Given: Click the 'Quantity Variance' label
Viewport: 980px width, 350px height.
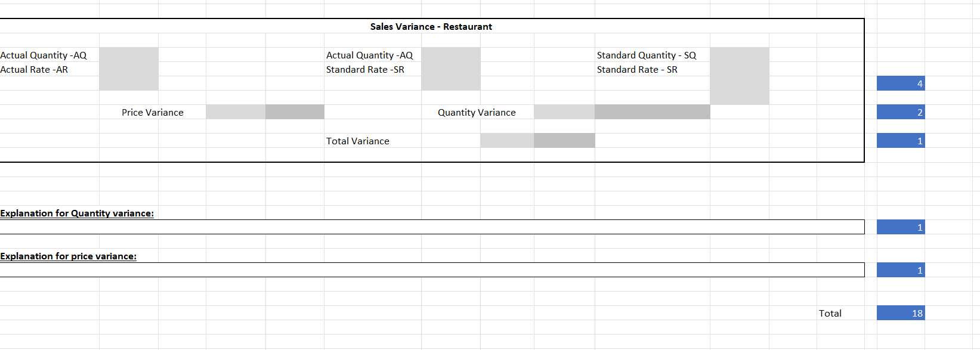Looking at the screenshot, I should (477, 112).
